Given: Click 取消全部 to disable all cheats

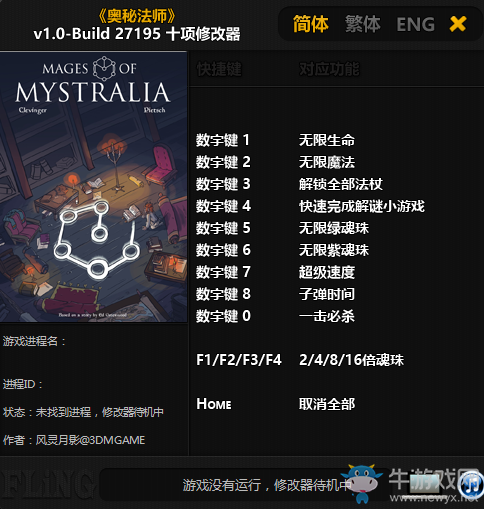Looking at the screenshot, I should point(327,404).
